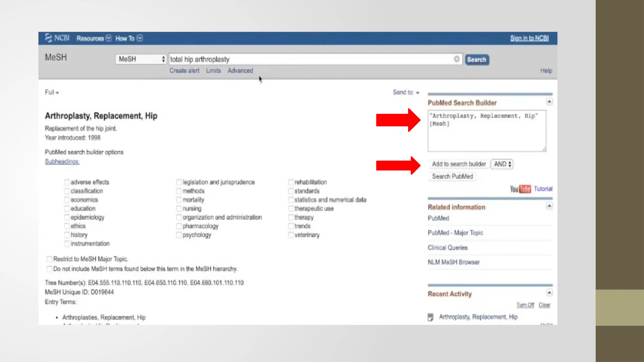Click the YouTube Tutorial icon
Viewport: 644px width, 362px height.
point(520,189)
